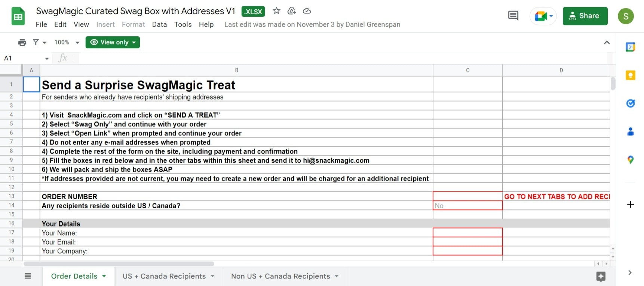Open Google Keep side panel
Screen dimensions: 644x286
click(631, 75)
